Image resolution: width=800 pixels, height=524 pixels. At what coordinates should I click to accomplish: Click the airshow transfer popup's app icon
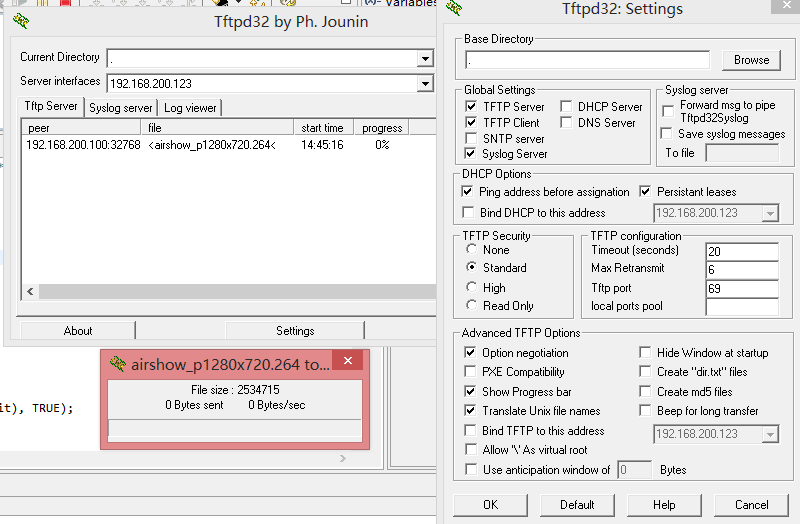[x=118, y=364]
